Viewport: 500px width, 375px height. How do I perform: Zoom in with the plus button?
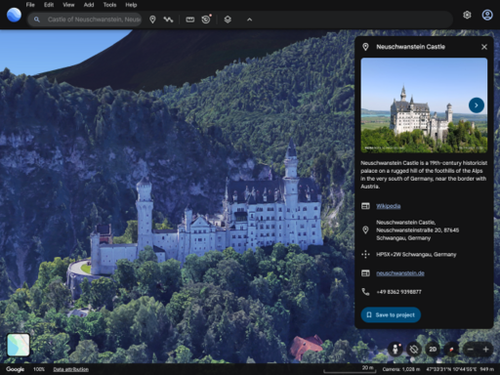pyautogui.click(x=486, y=349)
